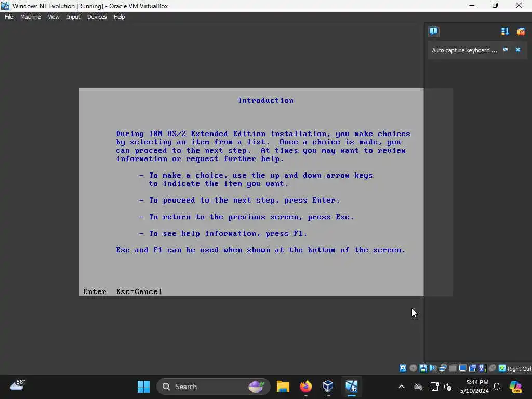
Task: Click the audio status icon
Action: (x=433, y=368)
